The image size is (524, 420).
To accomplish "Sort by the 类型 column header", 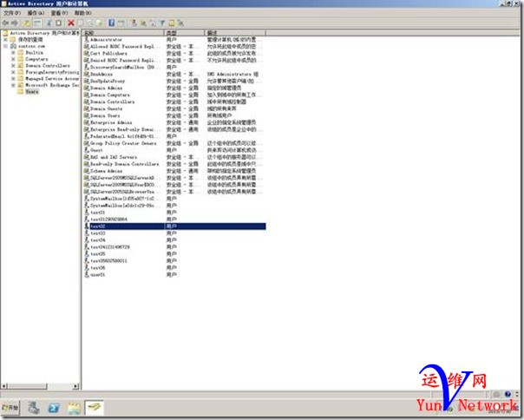I will point(184,33).
